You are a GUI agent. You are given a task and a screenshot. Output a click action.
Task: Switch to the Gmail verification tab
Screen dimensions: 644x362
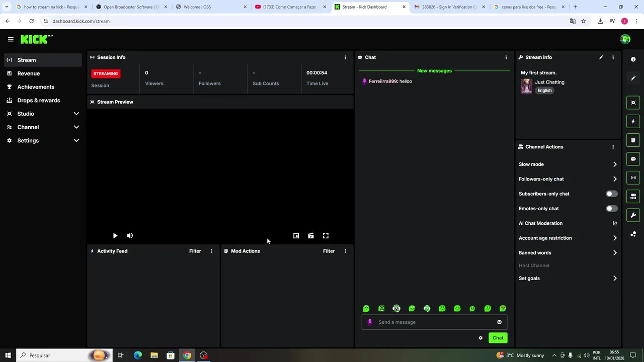pos(450,7)
